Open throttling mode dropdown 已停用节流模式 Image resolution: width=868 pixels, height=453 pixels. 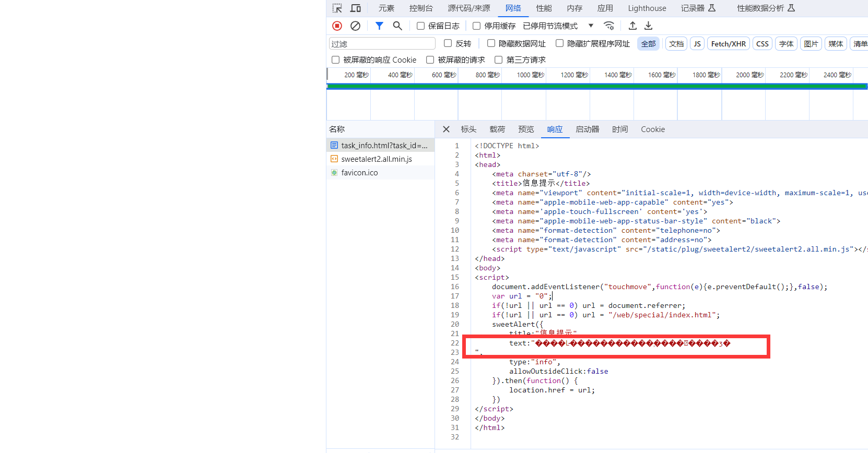coord(558,26)
